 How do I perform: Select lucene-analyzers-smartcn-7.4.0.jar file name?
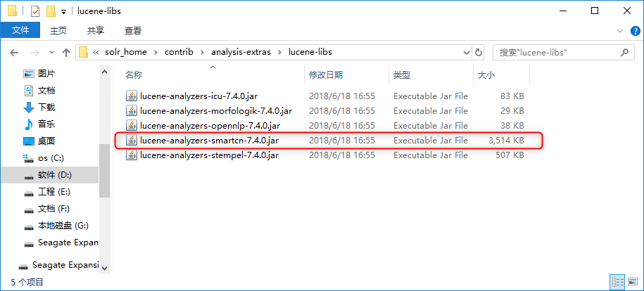(210, 141)
